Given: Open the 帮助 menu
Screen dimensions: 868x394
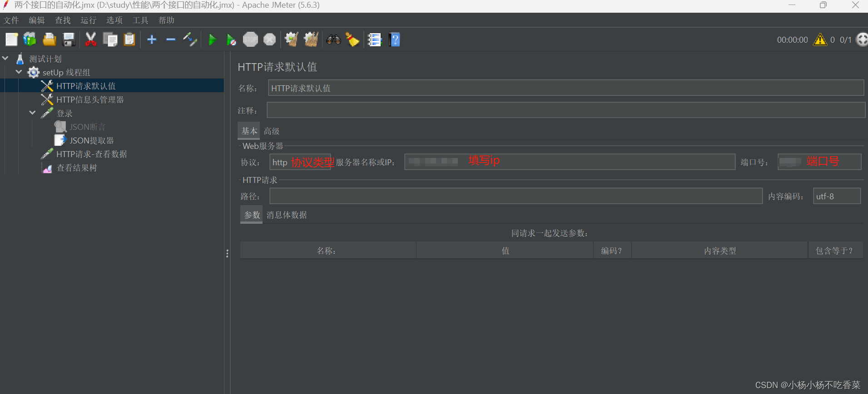Looking at the screenshot, I should point(166,20).
